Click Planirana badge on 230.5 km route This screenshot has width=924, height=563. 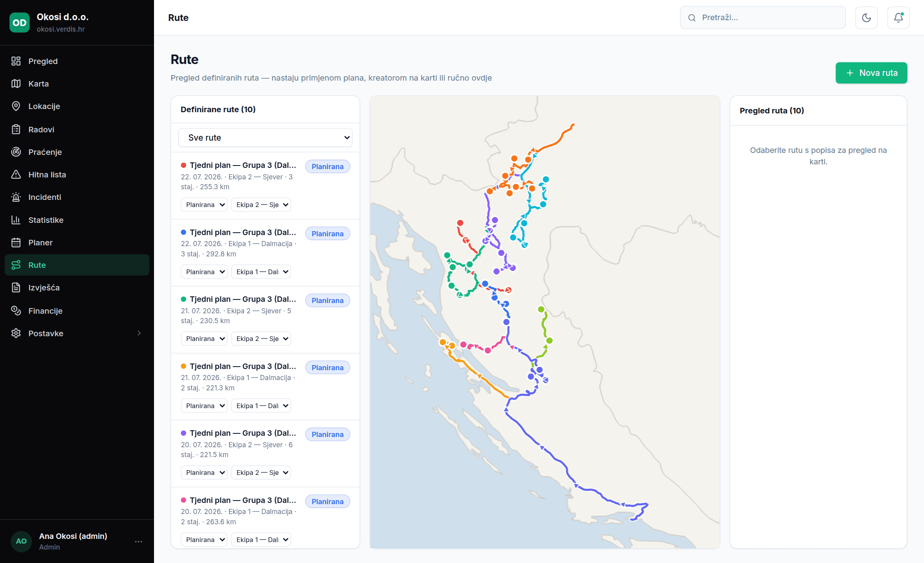point(327,301)
